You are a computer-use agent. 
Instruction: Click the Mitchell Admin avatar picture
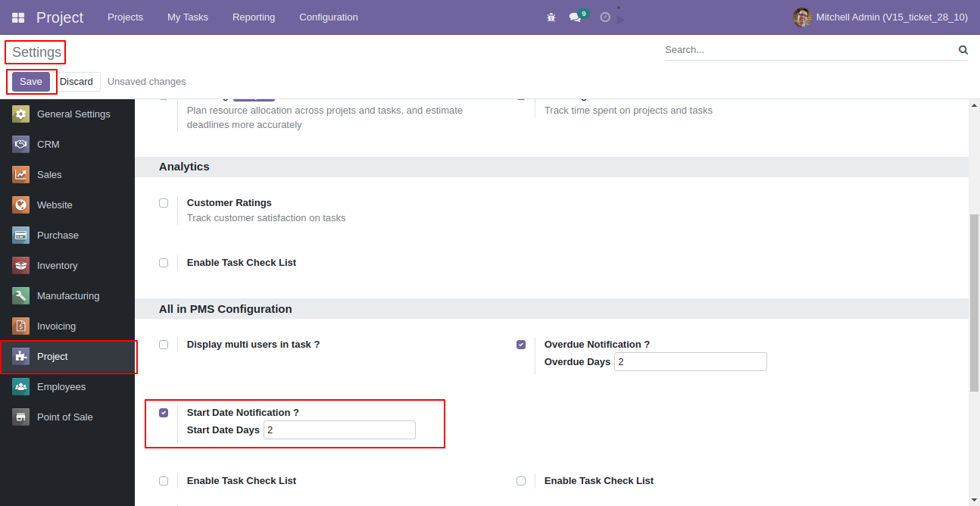point(802,17)
